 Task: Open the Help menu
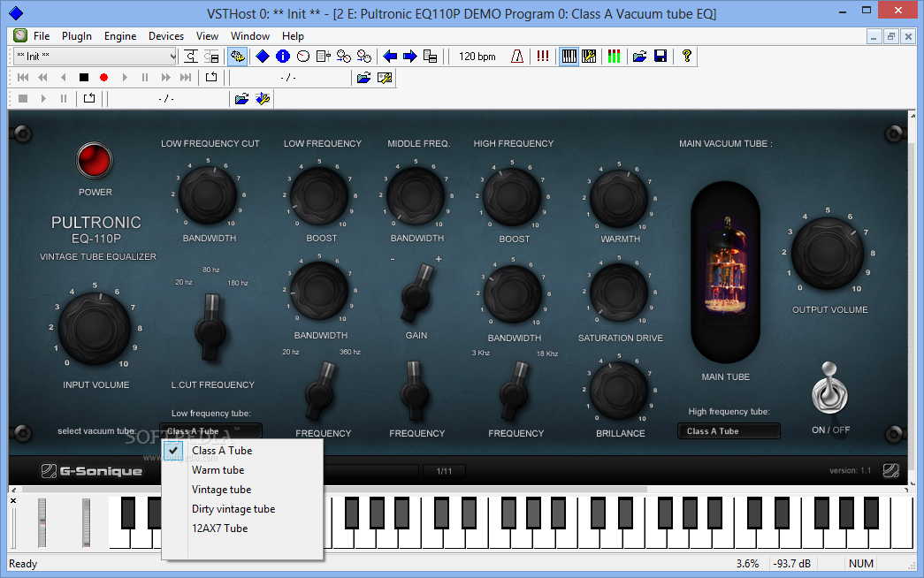(x=293, y=36)
